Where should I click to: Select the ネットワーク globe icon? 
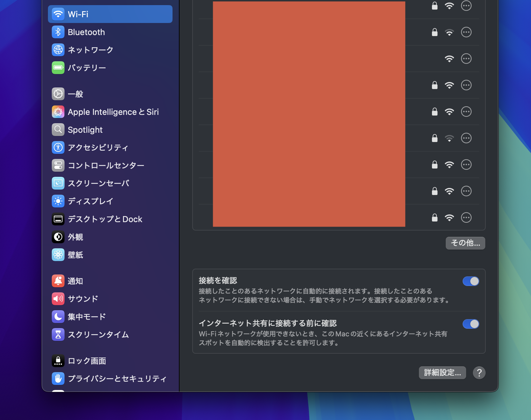pos(58,50)
